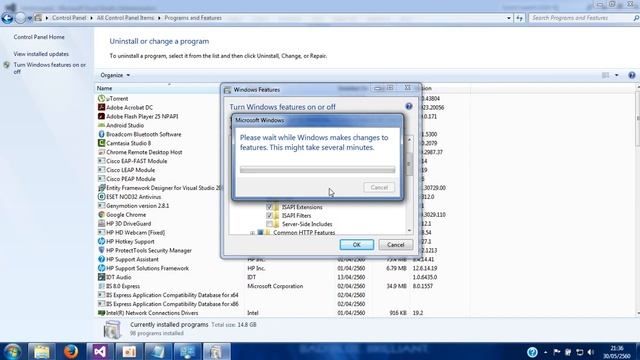Launch Firefox from the taskbar

click(x=71, y=351)
